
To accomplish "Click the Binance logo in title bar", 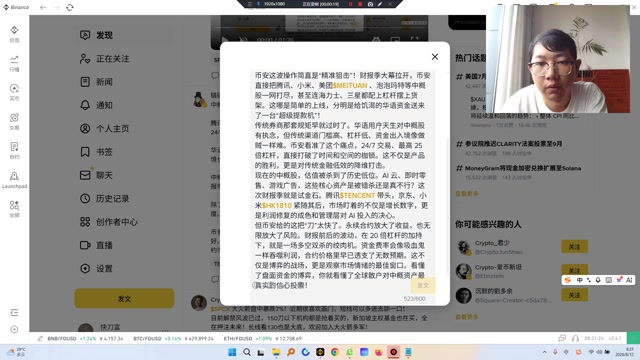I will pos(17,7).
